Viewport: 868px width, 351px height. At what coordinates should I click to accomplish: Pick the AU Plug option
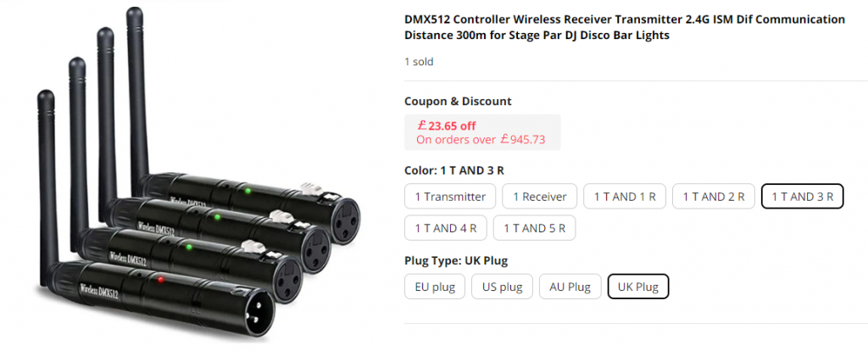570,287
